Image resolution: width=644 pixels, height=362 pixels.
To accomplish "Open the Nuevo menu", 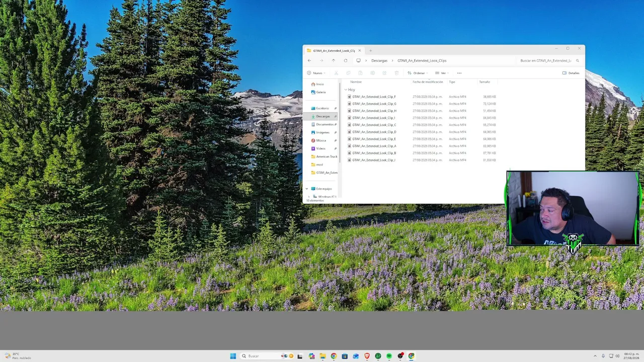I will 315,73.
